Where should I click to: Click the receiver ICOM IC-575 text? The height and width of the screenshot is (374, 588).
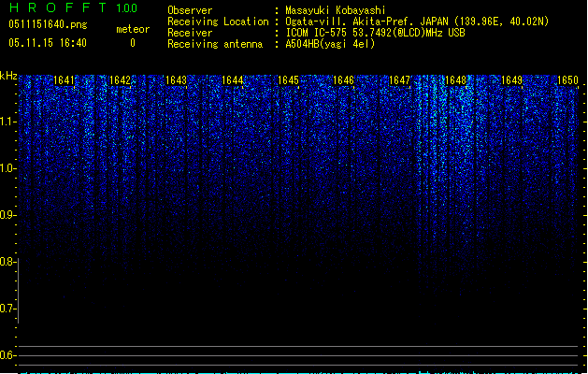pyautogui.click(x=375, y=33)
